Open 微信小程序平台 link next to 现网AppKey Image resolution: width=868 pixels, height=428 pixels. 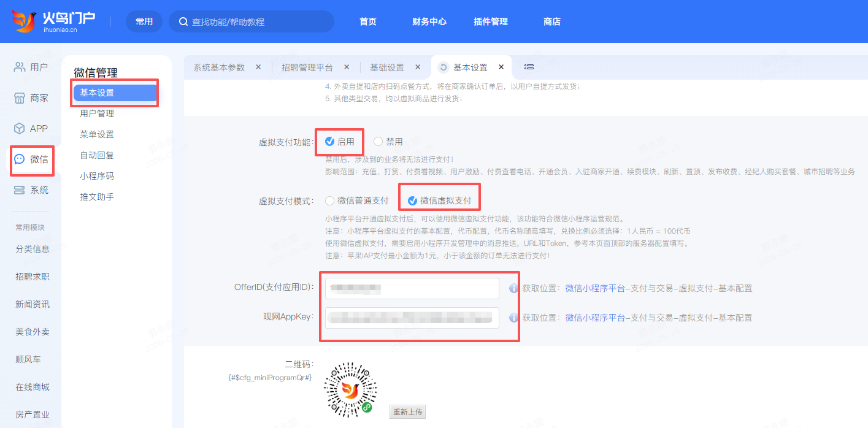[x=595, y=318]
